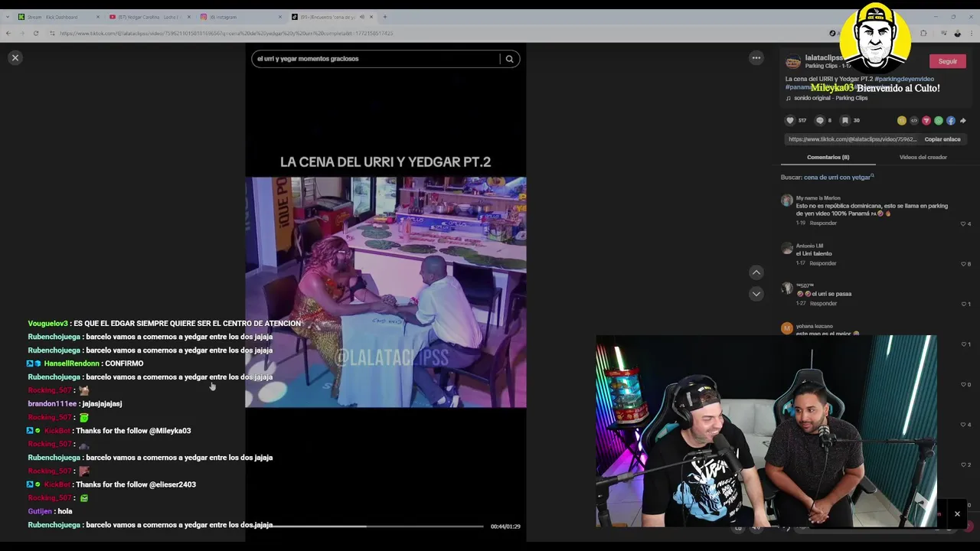The height and width of the screenshot is (551, 980).
Task: Open the three-dots more options menu
Action: point(756,57)
